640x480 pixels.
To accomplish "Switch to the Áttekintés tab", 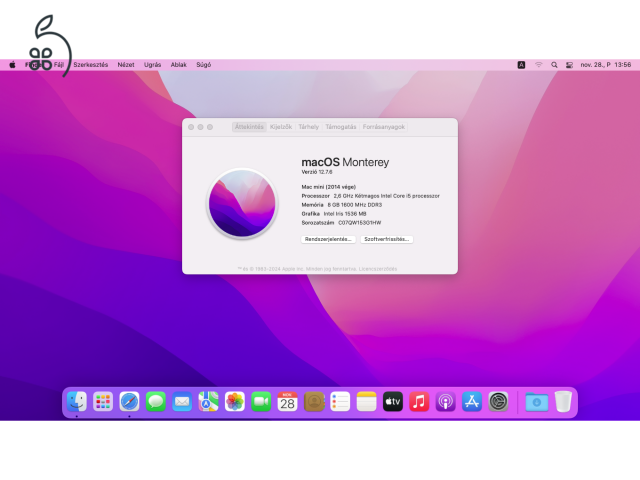I will tap(249, 127).
